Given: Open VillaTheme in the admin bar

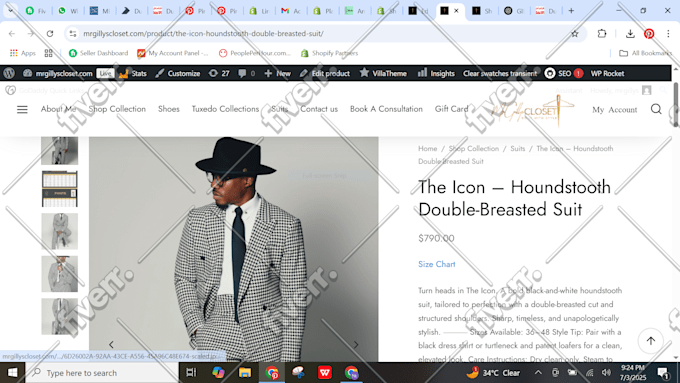Looking at the screenshot, I should pos(383,73).
